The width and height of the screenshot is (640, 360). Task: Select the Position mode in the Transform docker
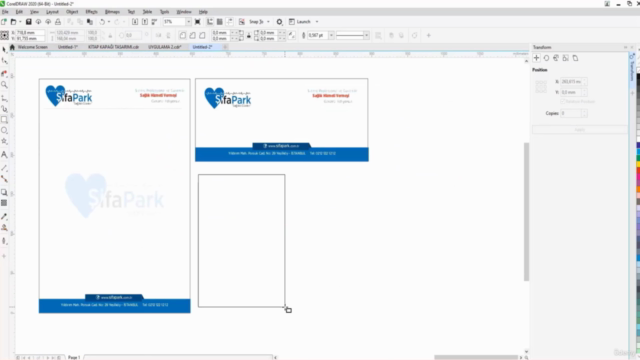point(536,58)
